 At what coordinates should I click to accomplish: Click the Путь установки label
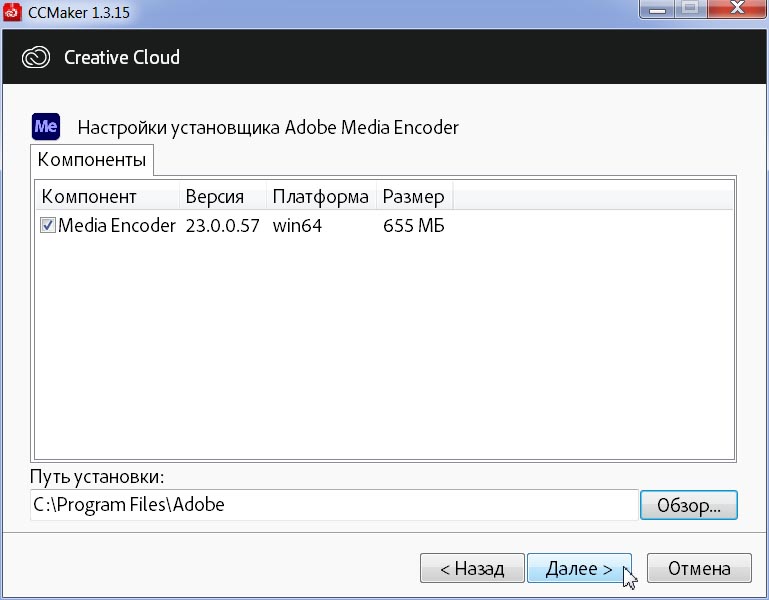(97, 476)
